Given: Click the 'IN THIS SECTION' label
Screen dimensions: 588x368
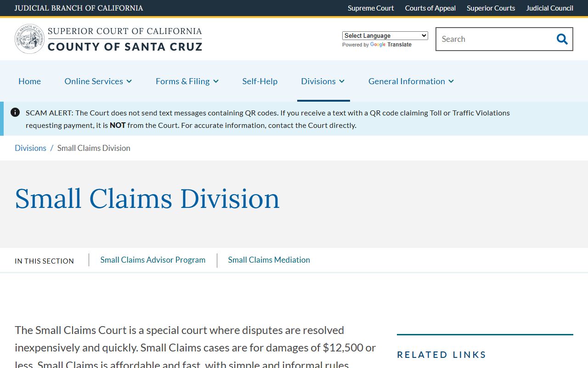Looking at the screenshot, I should [44, 261].
